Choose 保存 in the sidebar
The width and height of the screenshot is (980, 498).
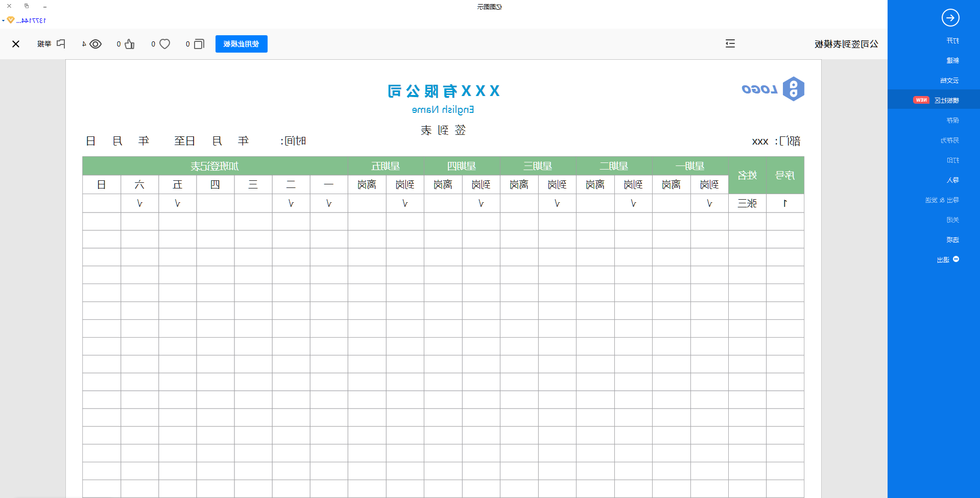(953, 121)
